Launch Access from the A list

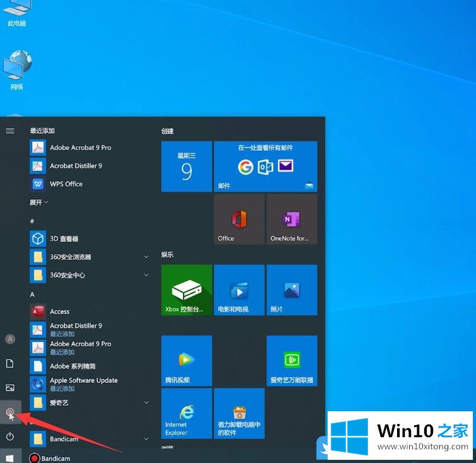pyautogui.click(x=89, y=312)
